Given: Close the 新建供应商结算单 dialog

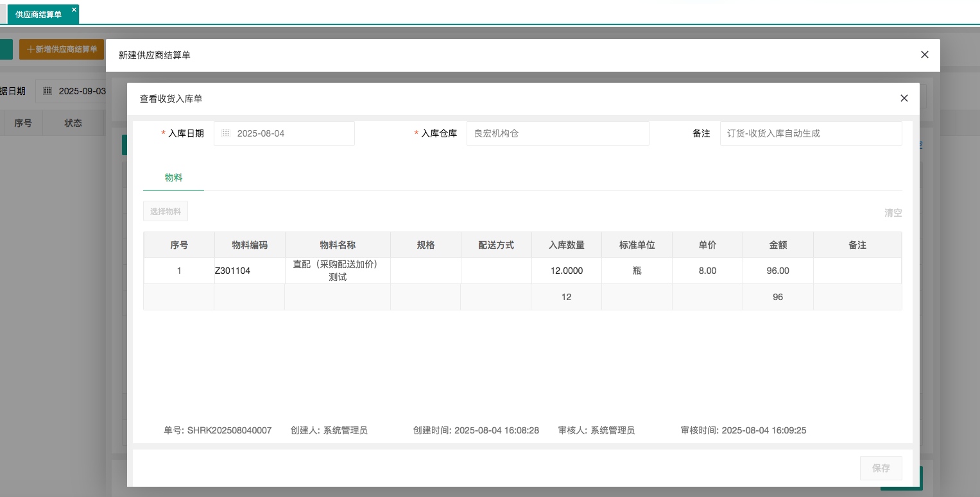Looking at the screenshot, I should [x=924, y=55].
